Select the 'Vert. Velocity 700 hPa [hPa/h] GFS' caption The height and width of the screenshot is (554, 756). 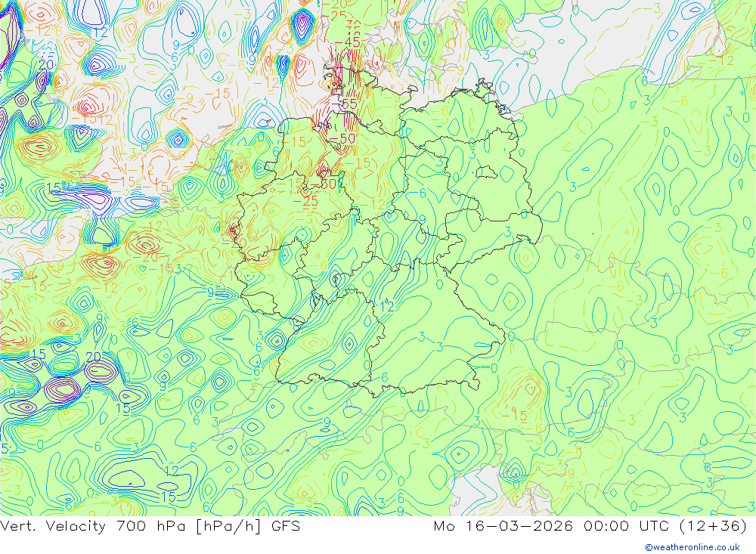[x=150, y=526]
